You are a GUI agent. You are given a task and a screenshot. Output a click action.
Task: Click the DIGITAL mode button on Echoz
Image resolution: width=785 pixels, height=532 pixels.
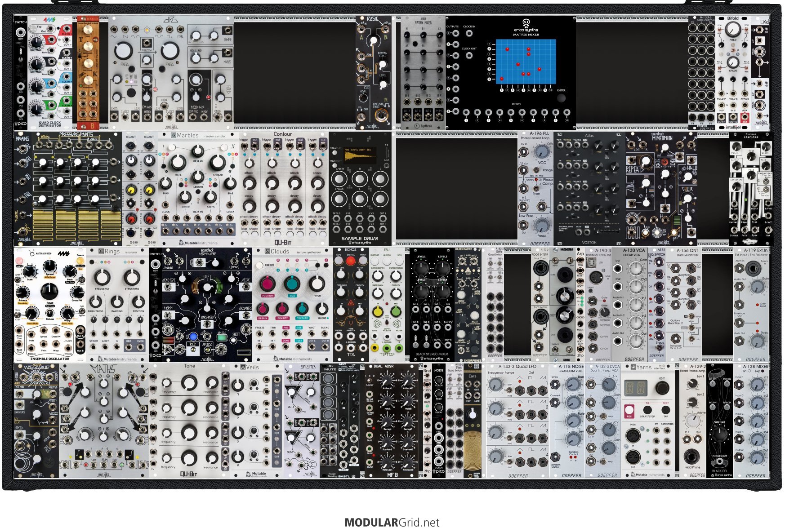(350, 260)
